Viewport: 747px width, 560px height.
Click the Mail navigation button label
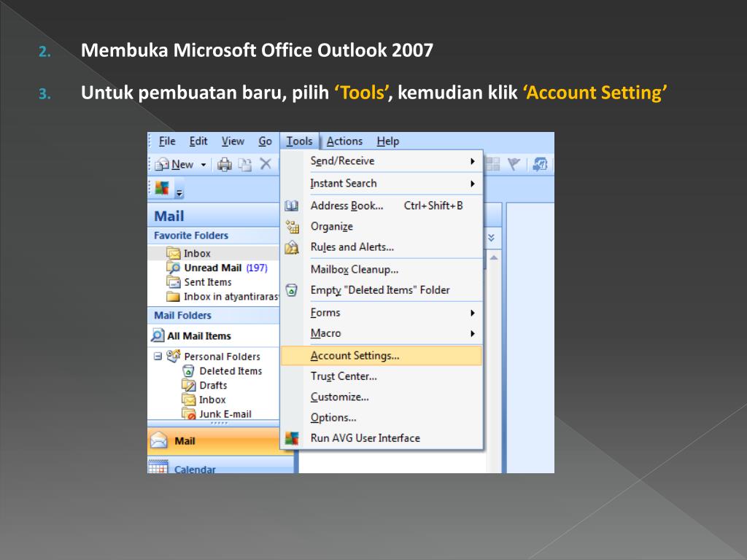185,441
